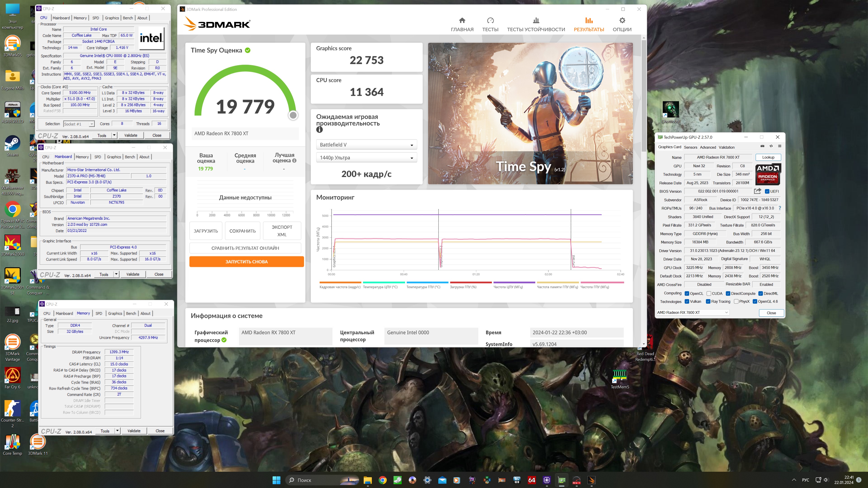Viewport: 868px width, 488px height.
Task: Open Этот компьютер desktop icon
Action: coord(12,16)
